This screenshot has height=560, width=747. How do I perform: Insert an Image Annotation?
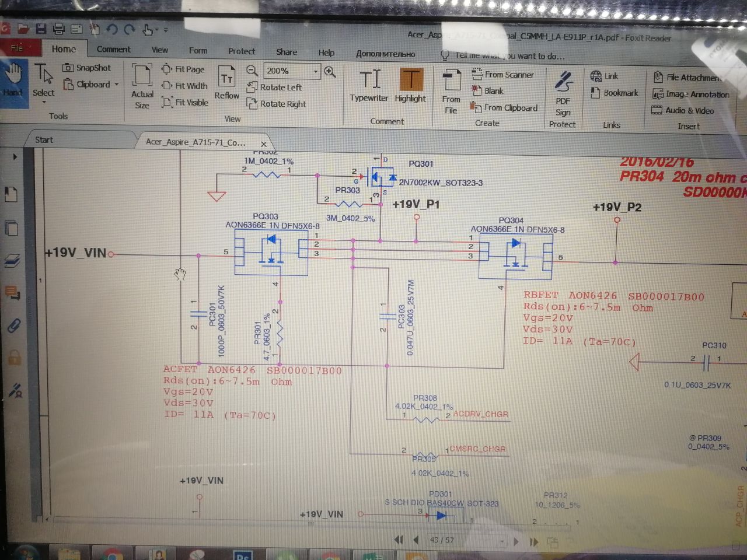(x=690, y=94)
